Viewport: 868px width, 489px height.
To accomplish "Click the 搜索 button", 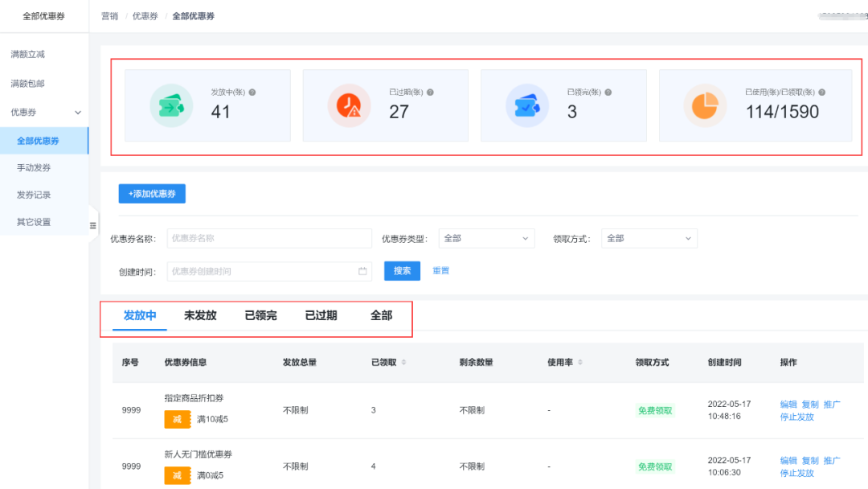I will tap(402, 271).
